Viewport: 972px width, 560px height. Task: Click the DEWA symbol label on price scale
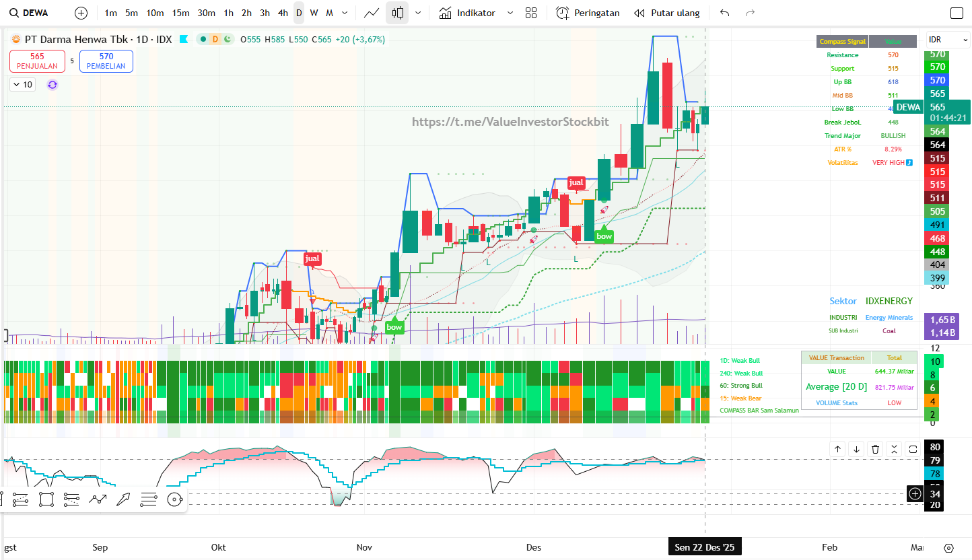(908, 107)
